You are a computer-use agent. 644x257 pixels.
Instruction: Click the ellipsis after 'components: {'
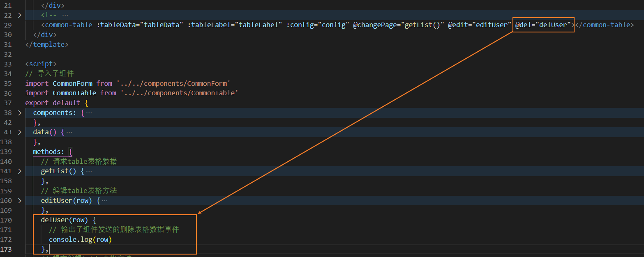89,113
